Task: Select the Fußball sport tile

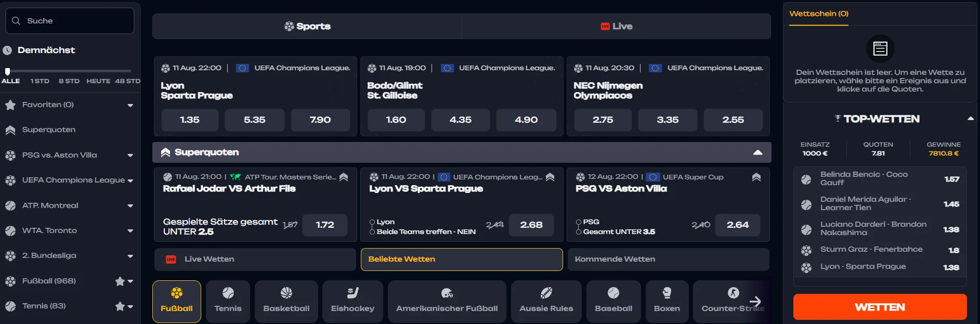Action: pyautogui.click(x=177, y=302)
